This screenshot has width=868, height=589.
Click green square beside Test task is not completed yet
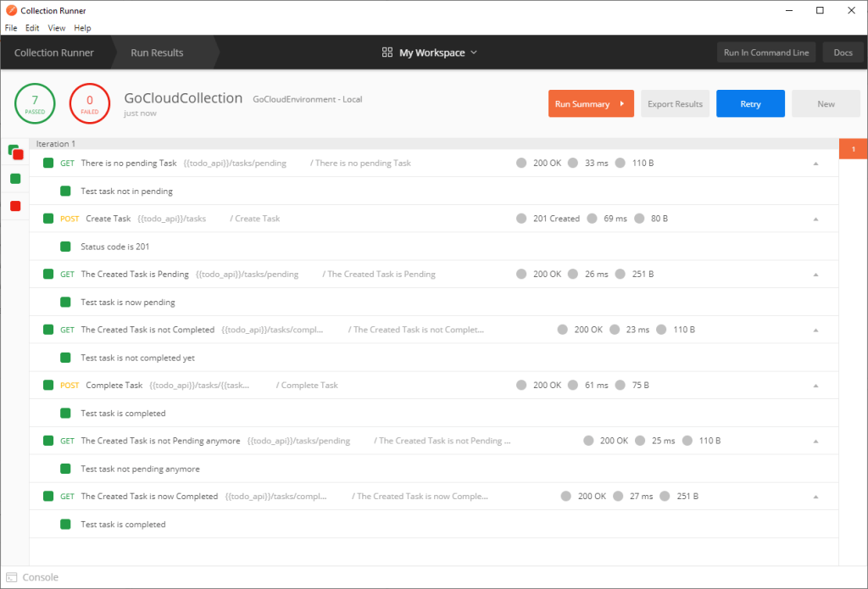(65, 358)
